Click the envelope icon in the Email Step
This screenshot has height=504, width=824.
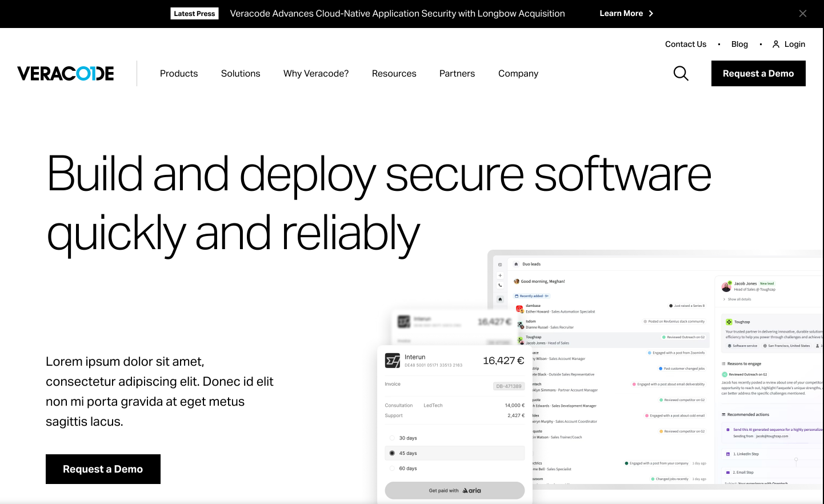pos(727,473)
